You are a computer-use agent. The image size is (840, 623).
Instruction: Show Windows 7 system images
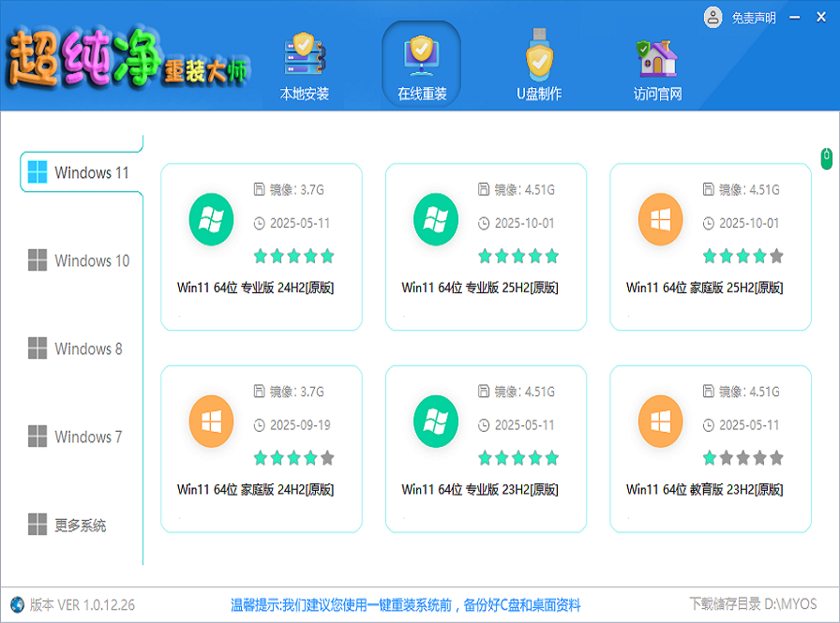(81, 437)
